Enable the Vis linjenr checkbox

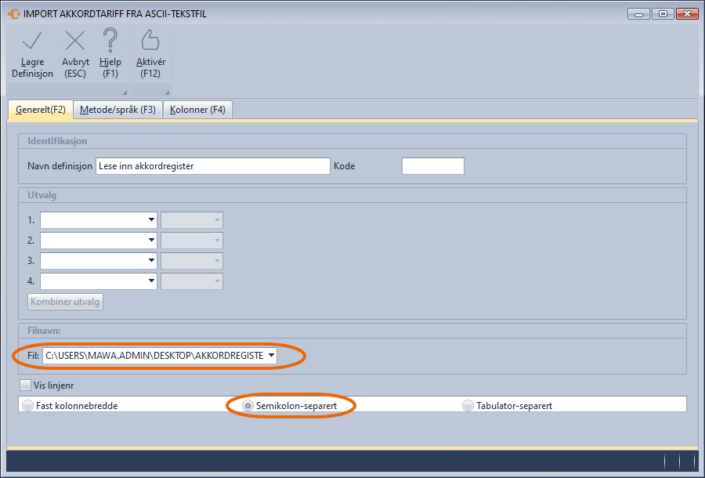[26, 385]
